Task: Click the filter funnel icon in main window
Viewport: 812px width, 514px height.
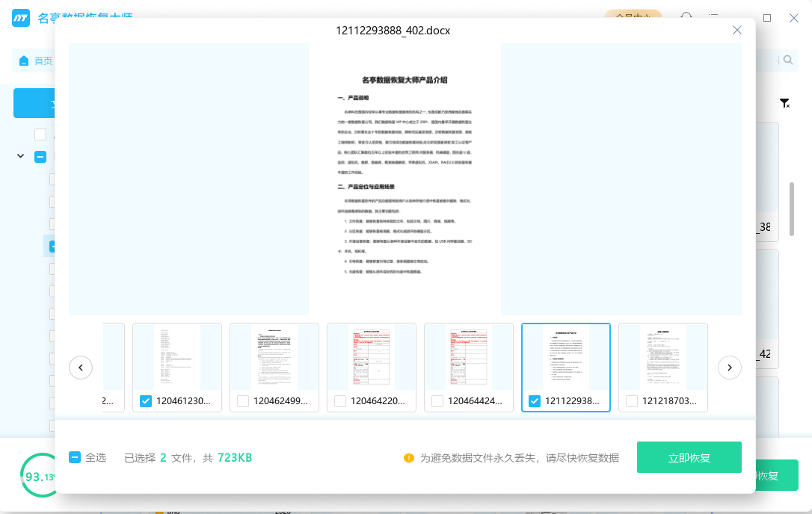Action: [784, 104]
